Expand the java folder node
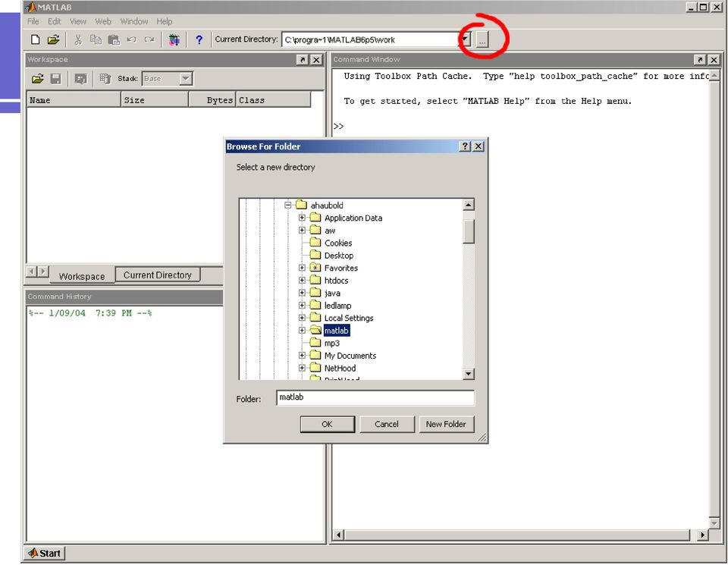The height and width of the screenshot is (565, 728). 302,293
